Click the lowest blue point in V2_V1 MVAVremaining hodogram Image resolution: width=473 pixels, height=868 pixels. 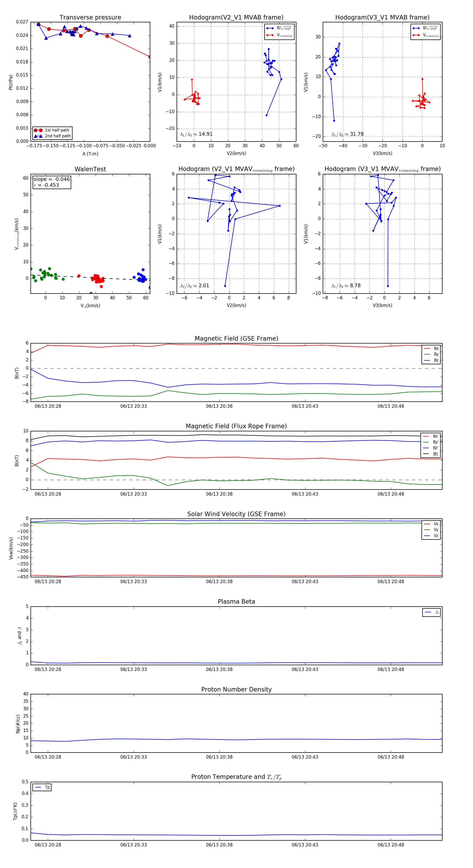pyautogui.click(x=225, y=286)
